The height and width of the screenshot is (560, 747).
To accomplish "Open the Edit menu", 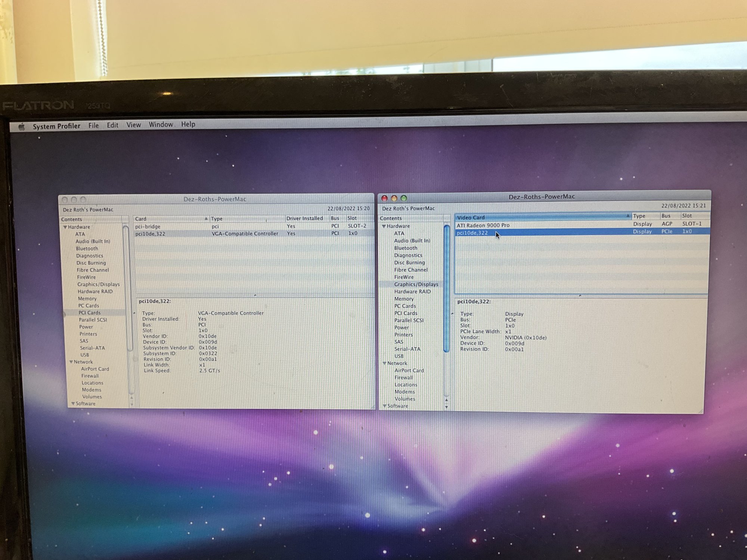I will (112, 125).
